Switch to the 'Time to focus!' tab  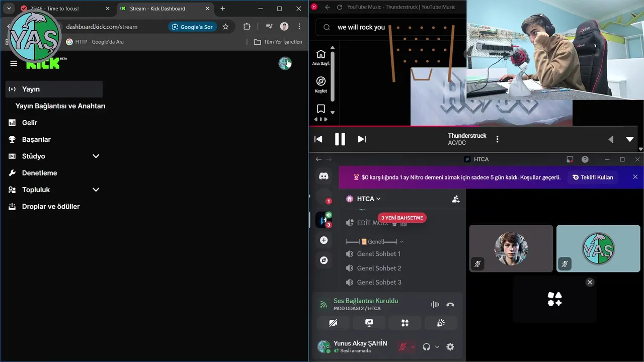click(x=65, y=9)
